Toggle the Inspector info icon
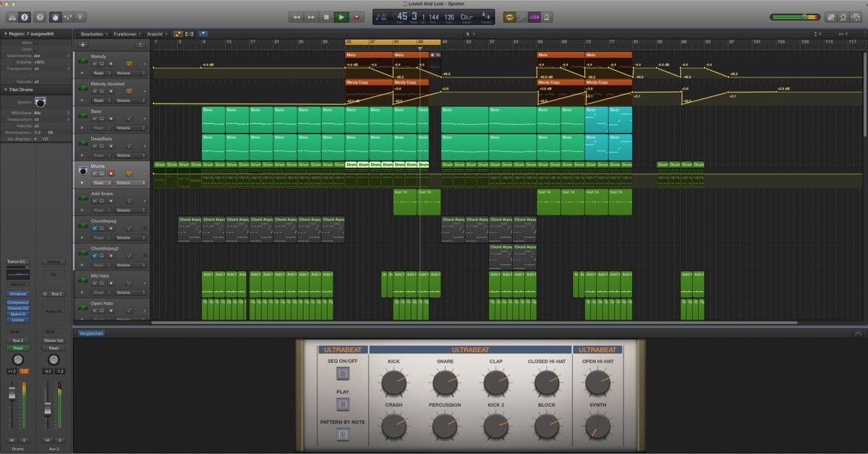This screenshot has height=454, width=868. tap(25, 17)
